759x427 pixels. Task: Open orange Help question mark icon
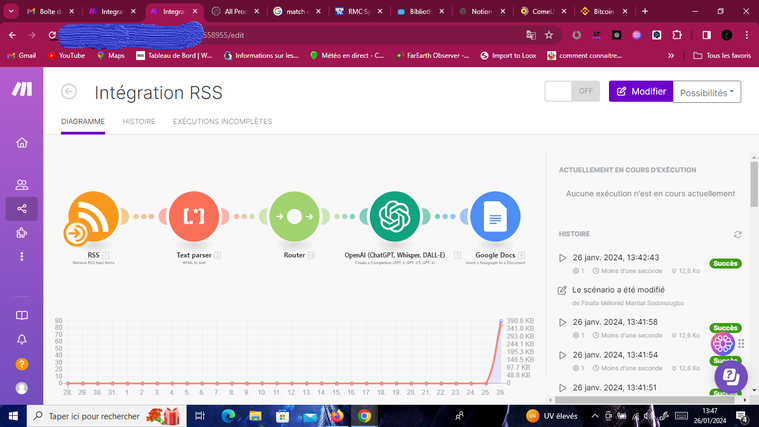click(22, 364)
